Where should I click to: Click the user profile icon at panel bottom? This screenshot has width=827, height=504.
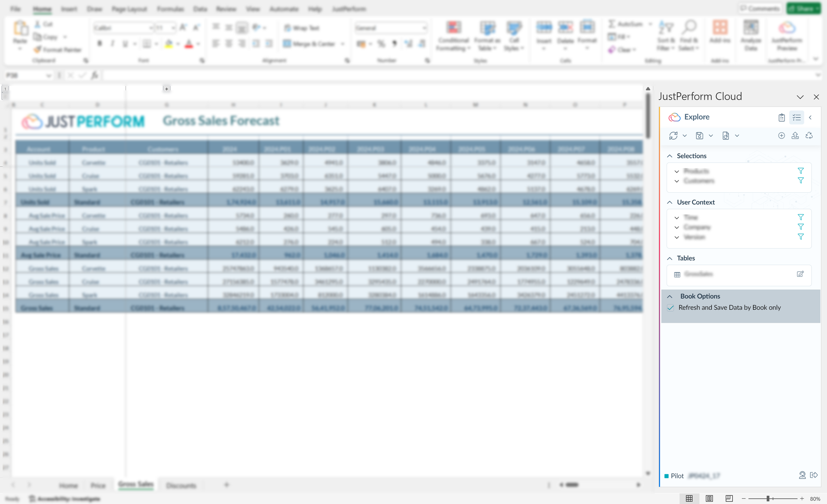point(802,475)
